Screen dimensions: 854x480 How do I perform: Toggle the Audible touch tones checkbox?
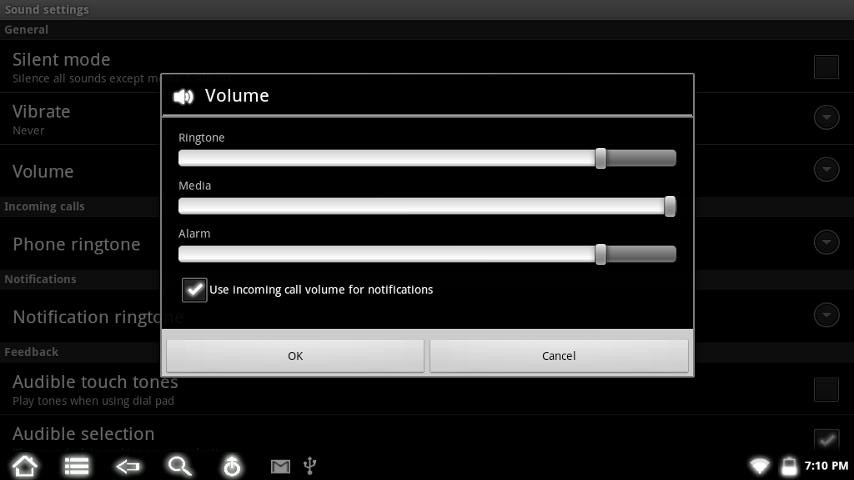(826, 389)
